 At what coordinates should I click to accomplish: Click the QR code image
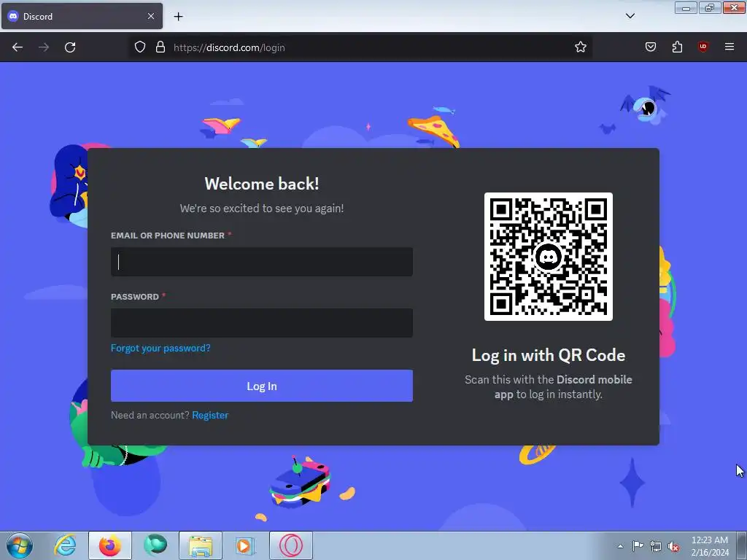[x=549, y=257]
